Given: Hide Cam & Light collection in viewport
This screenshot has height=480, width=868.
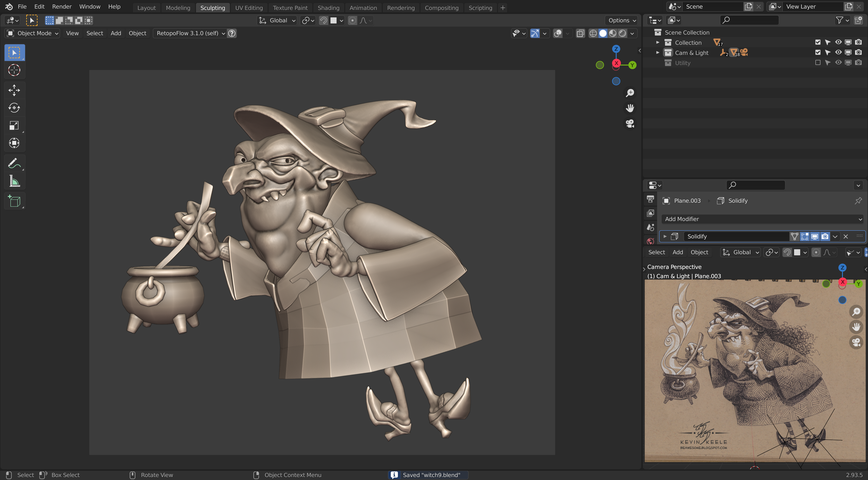Looking at the screenshot, I should tap(838, 53).
